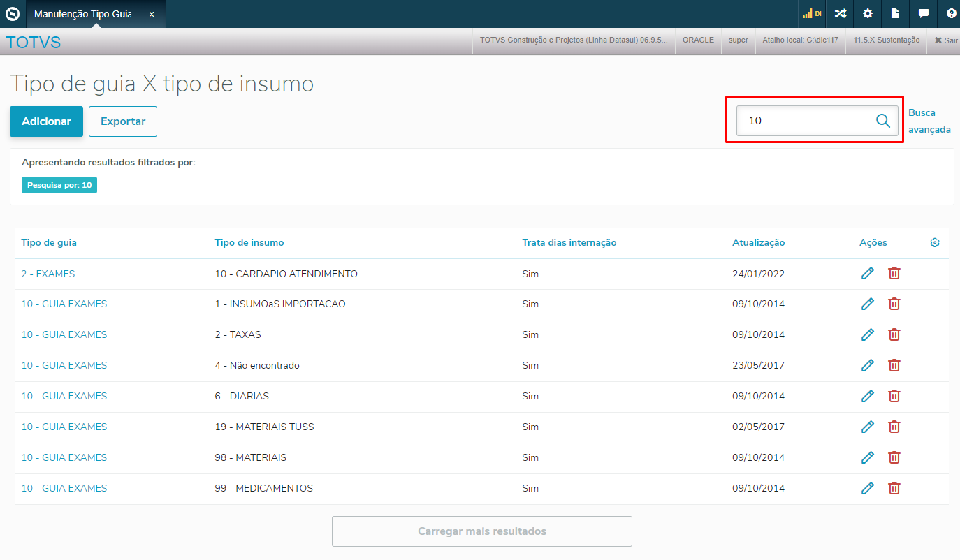Image resolution: width=960 pixels, height=560 pixels.
Task: Open GUIA EXAMES link in MATERIAIS TUSS row
Action: (x=64, y=427)
